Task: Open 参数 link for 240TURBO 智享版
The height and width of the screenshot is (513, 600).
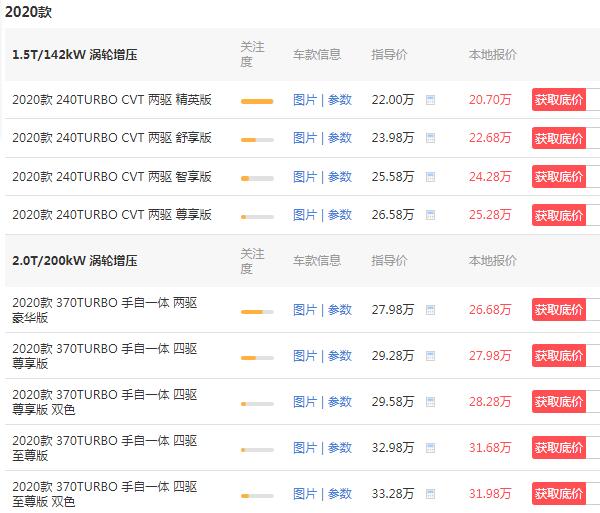Action: pos(340,176)
